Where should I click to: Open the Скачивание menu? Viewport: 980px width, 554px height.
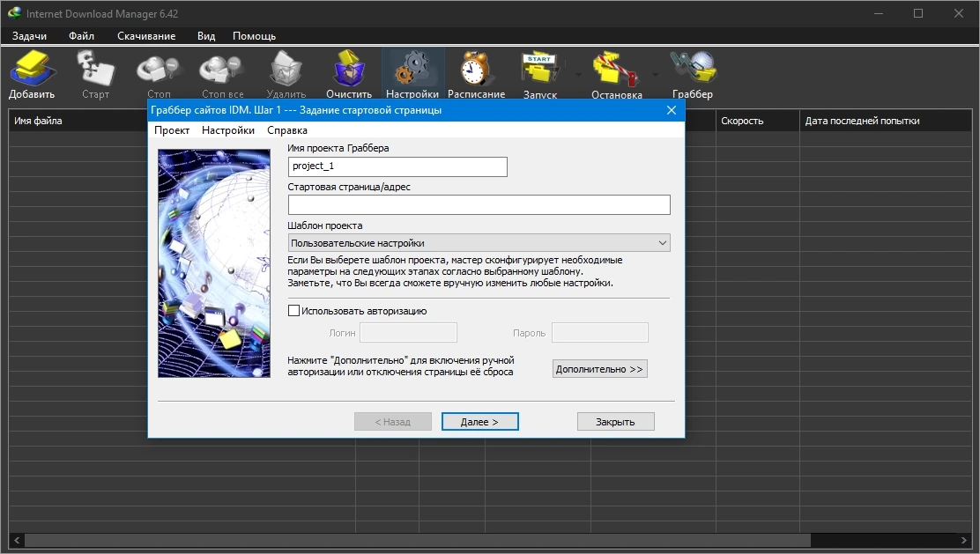146,36
